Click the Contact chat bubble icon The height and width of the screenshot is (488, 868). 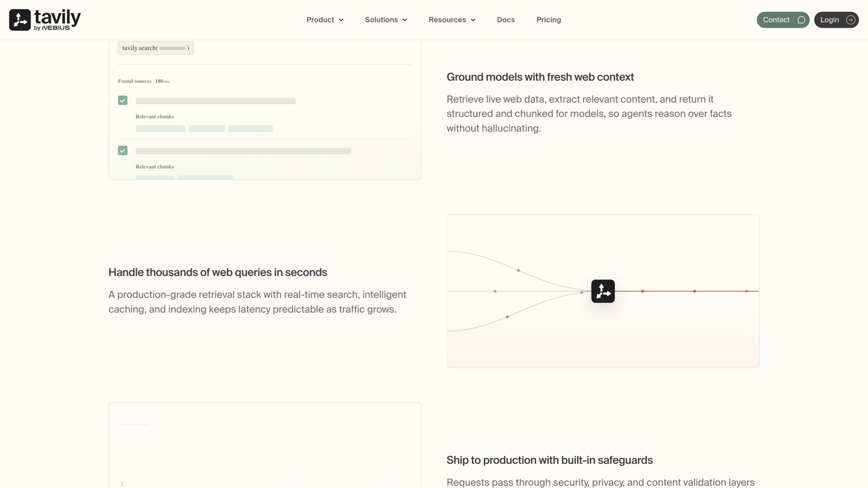(802, 20)
